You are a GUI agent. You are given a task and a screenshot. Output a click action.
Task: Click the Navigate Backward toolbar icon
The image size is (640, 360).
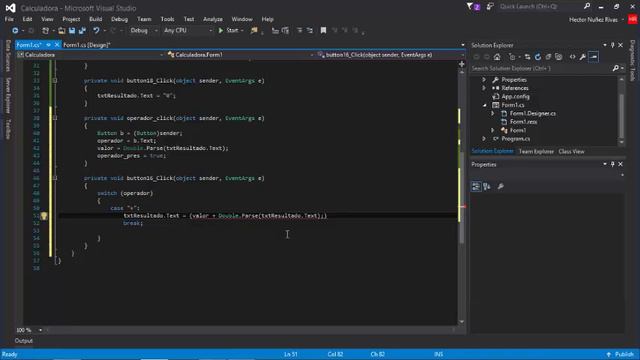coord(15,31)
